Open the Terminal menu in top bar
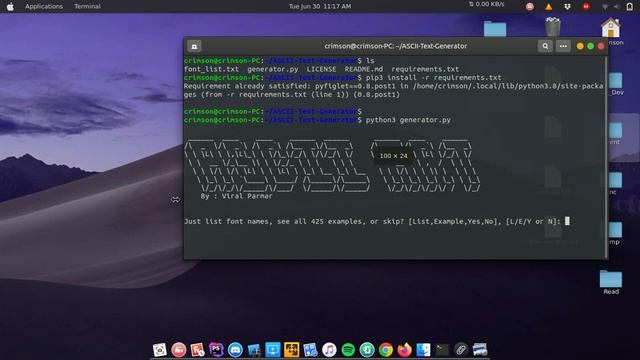The width and height of the screenshot is (640, 360). click(87, 7)
